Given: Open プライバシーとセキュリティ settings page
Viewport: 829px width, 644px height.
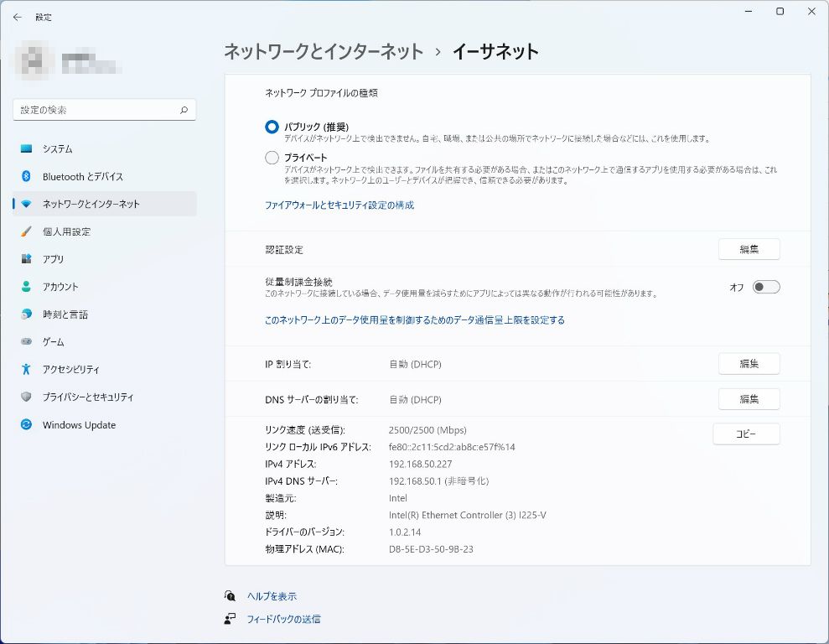Looking at the screenshot, I should [x=87, y=397].
